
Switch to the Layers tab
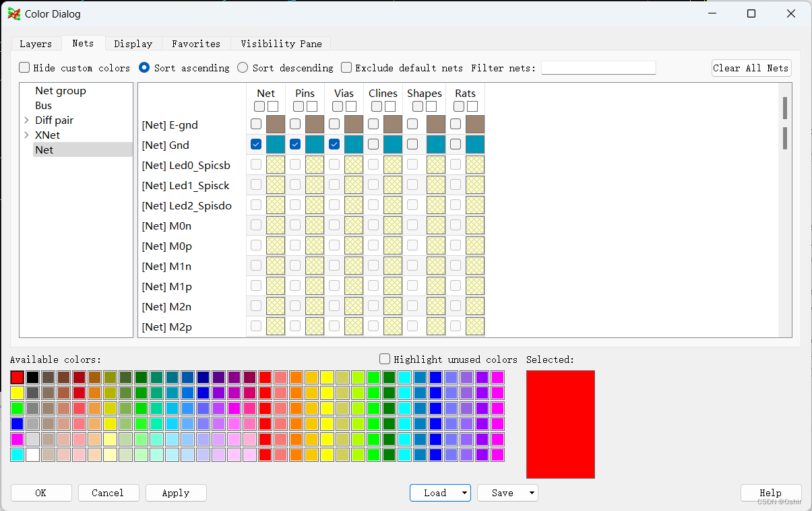point(36,44)
